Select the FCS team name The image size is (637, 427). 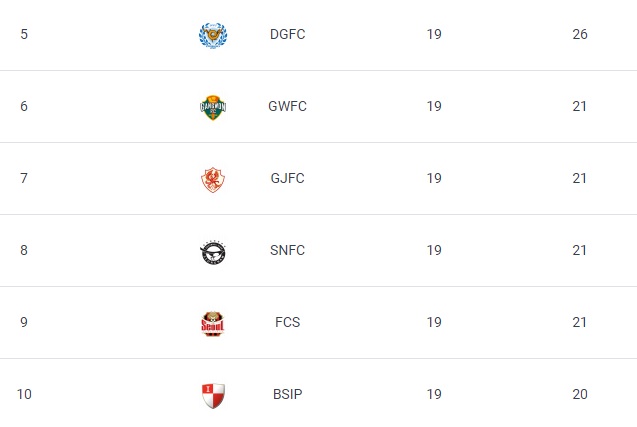pos(288,322)
